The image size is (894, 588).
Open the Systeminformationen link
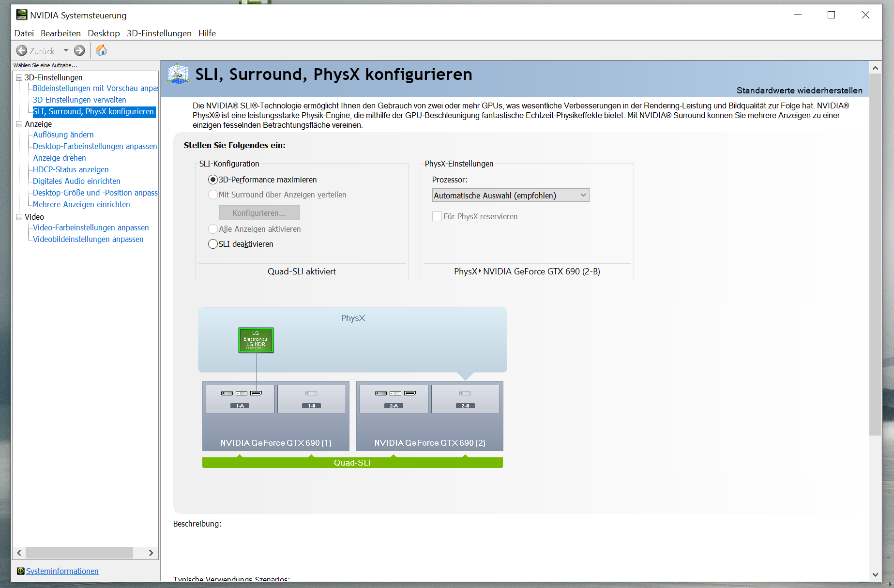click(x=62, y=571)
